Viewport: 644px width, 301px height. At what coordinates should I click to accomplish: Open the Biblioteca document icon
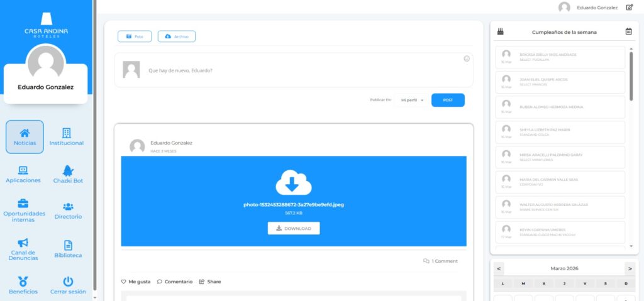click(x=68, y=245)
